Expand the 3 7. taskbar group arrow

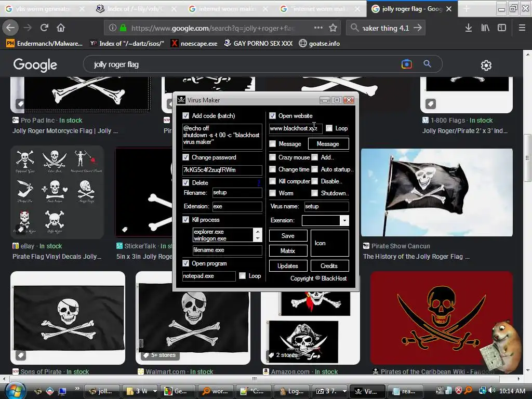pos(344,391)
